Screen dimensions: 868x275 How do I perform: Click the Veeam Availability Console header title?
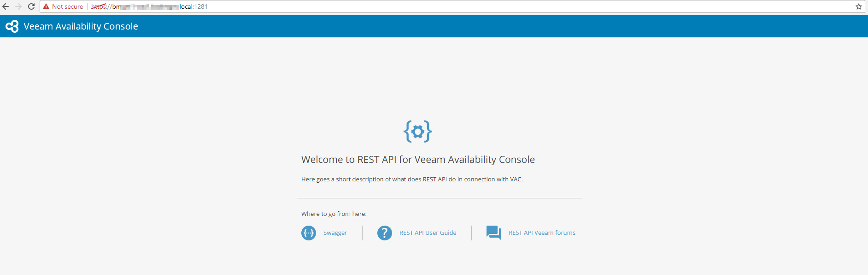coord(81,26)
